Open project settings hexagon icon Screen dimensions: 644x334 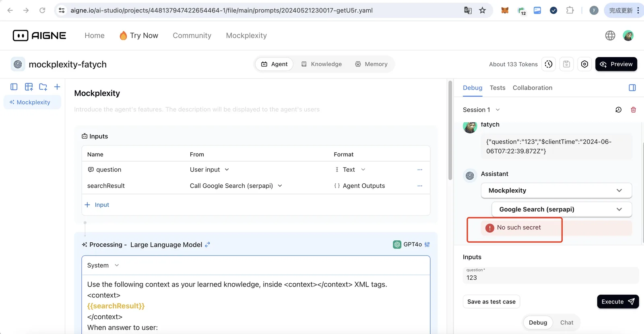coord(584,64)
